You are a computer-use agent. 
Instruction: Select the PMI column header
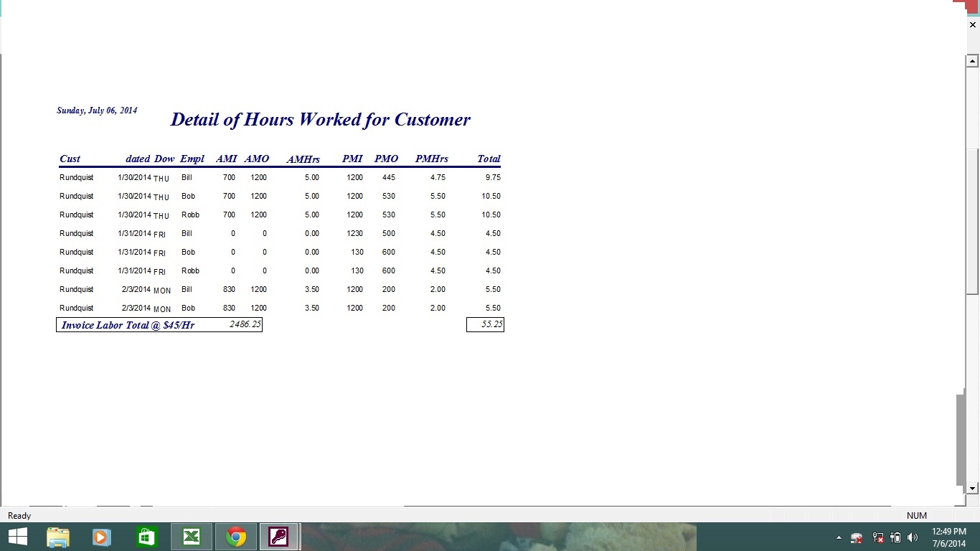pyautogui.click(x=352, y=159)
